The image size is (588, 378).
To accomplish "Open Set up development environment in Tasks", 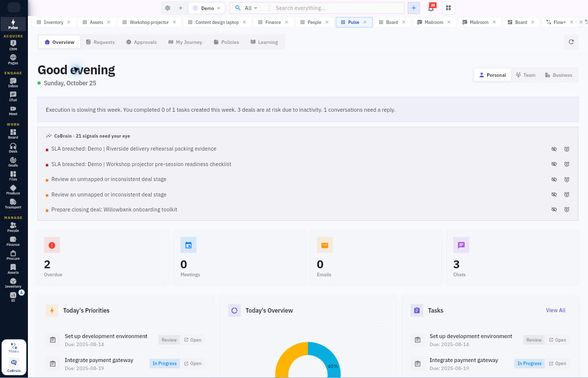I will [x=557, y=340].
